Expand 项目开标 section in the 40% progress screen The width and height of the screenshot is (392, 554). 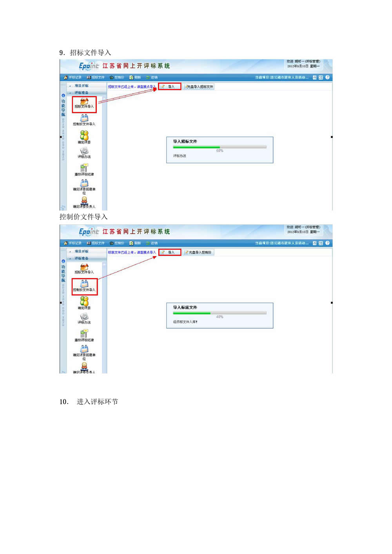[x=82, y=251]
